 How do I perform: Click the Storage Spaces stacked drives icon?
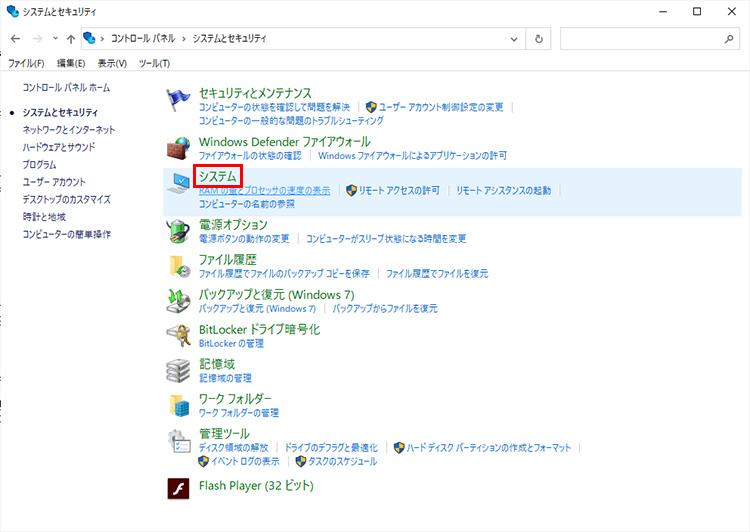pyautogui.click(x=178, y=371)
